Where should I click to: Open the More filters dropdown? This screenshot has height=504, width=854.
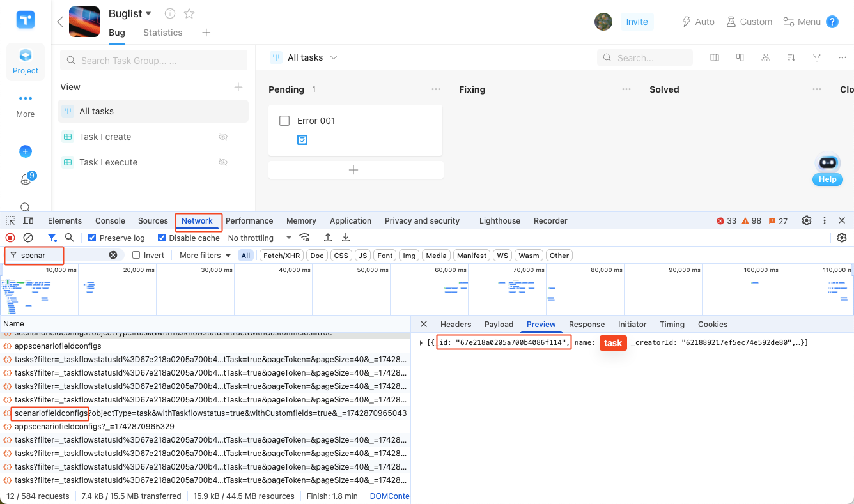click(x=205, y=255)
